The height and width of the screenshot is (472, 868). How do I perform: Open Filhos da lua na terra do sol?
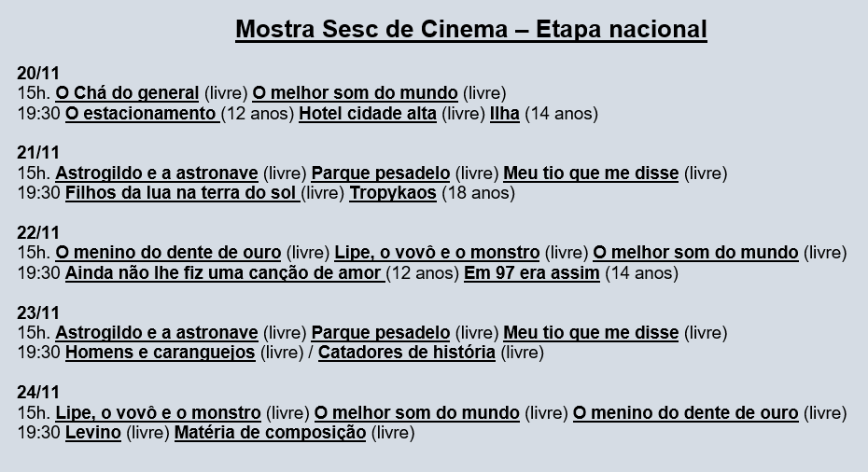pos(183,193)
